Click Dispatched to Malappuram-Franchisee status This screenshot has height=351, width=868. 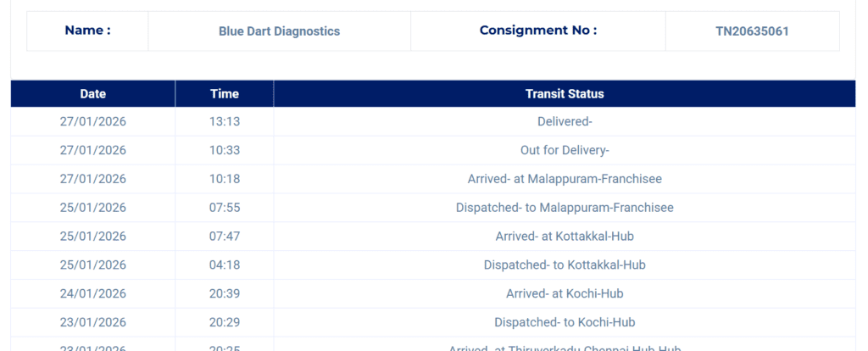pyautogui.click(x=565, y=208)
